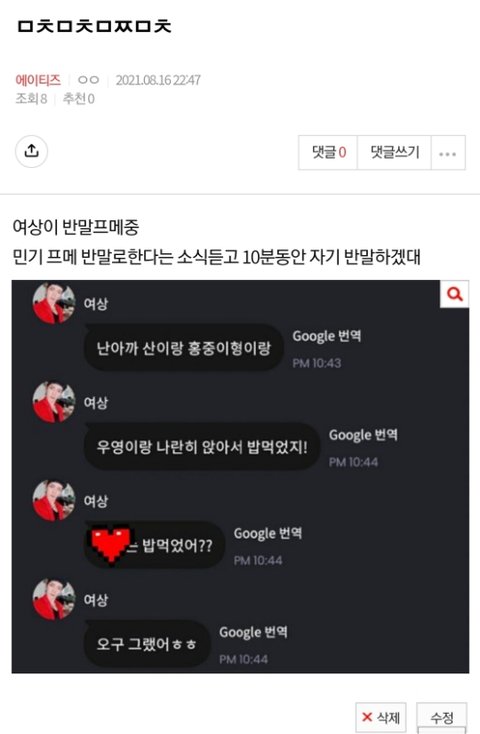This screenshot has height=734, width=480.
Task: Tap the share upload icon
Action: (31, 151)
